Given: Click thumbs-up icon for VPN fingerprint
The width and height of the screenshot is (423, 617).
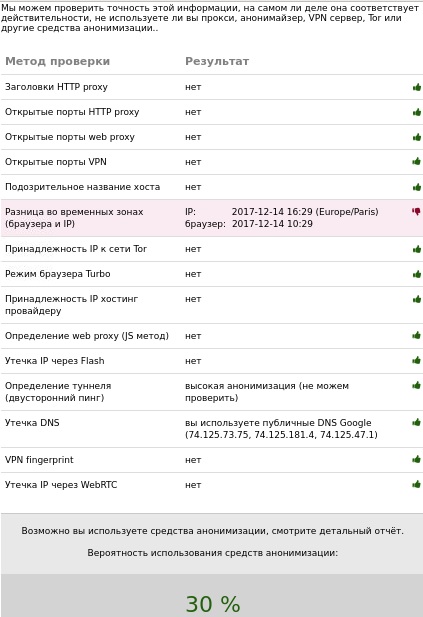Looking at the screenshot, I should 417,459.
